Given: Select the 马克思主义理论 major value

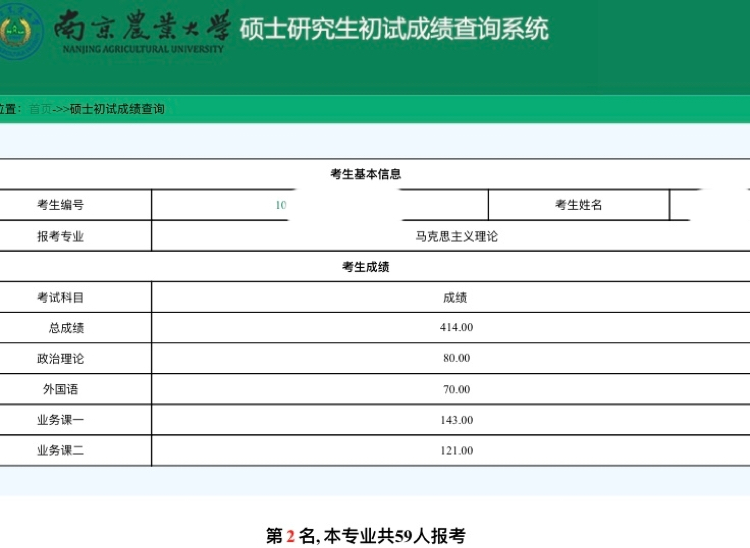Looking at the screenshot, I should pos(456,236).
